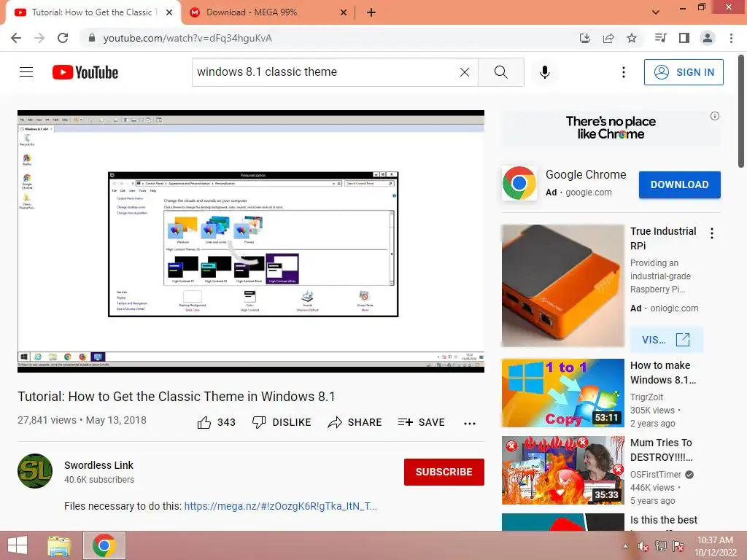
Task: Click the video player area
Action: pos(251,241)
